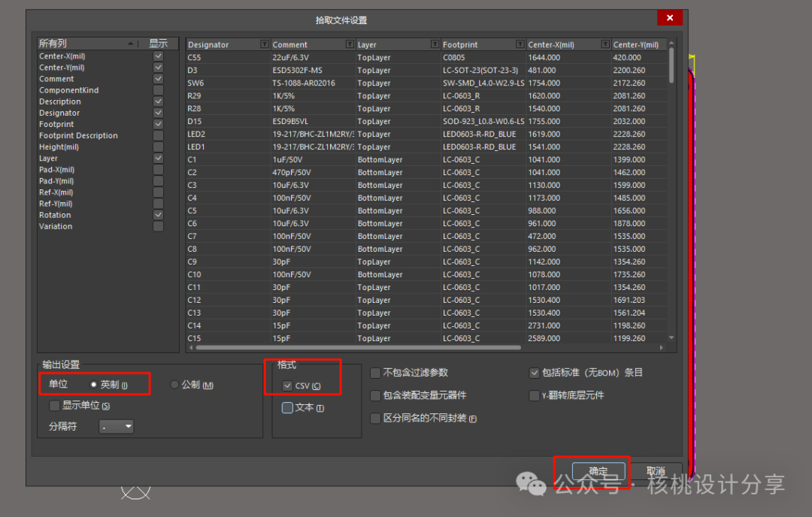Enable 区分同名的不同封装 checkbox
This screenshot has height=517, width=812.
click(375, 418)
